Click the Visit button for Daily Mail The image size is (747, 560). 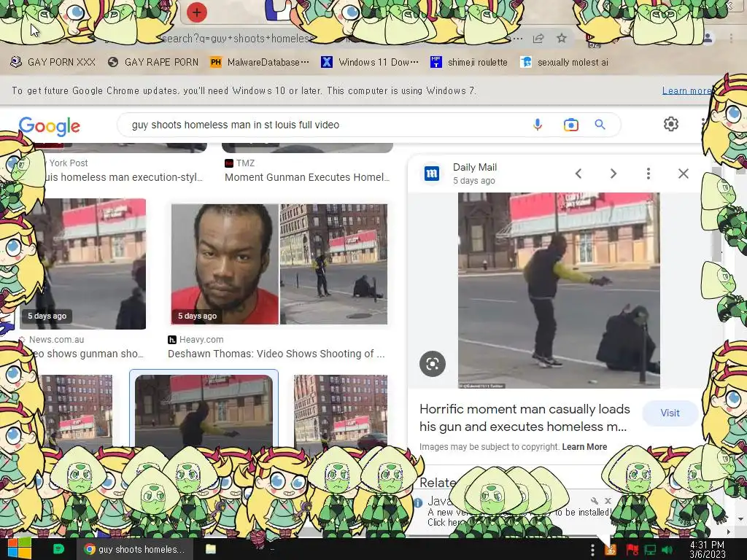pyautogui.click(x=670, y=413)
